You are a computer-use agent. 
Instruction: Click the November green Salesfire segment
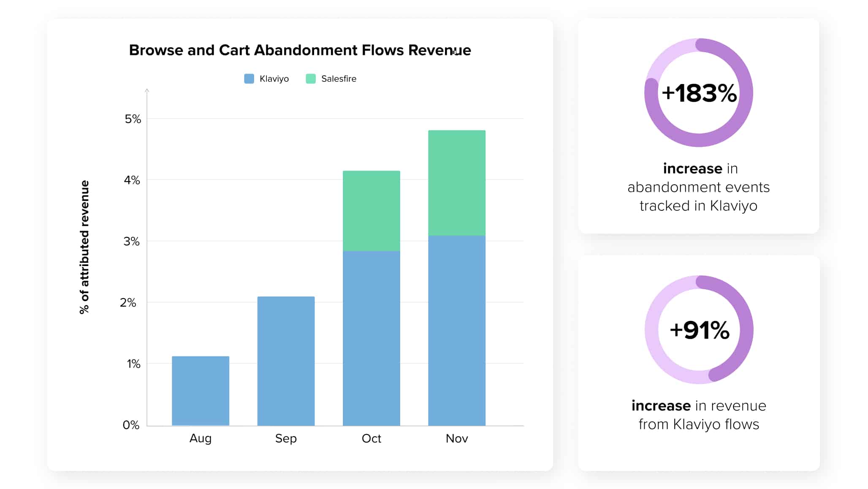tap(456, 182)
